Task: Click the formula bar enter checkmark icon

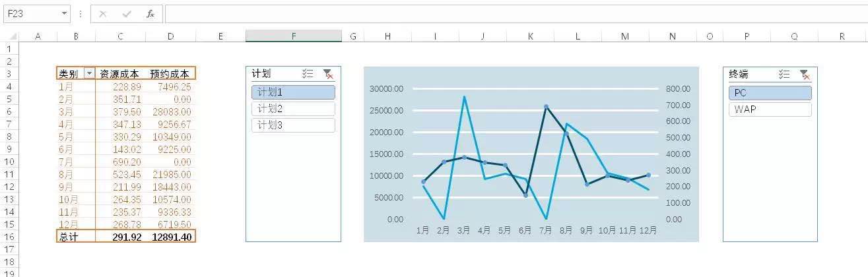Action: (x=127, y=14)
